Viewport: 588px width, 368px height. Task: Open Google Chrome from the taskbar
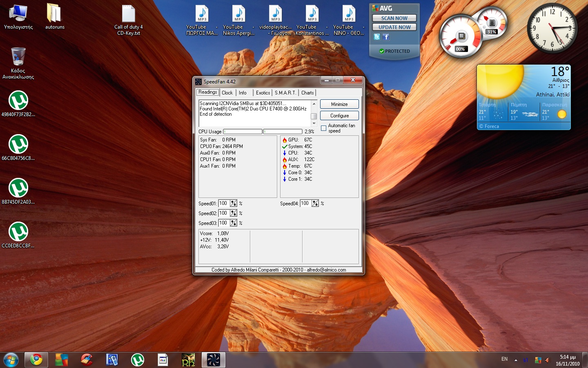36,360
